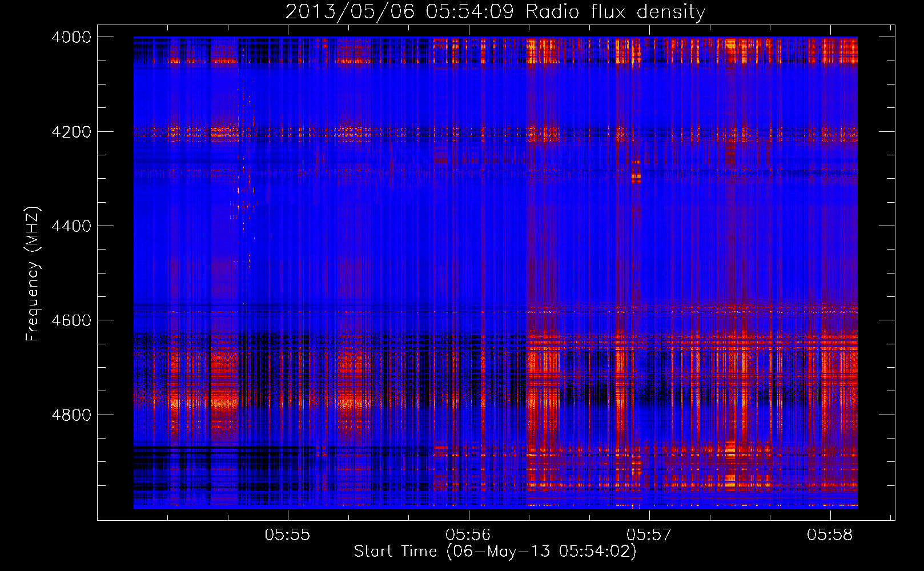Viewport: 924px width, 571px height.
Task: Click the plot title "2013/05/06 05:54:09 Radio flux density"
Action: (495, 11)
